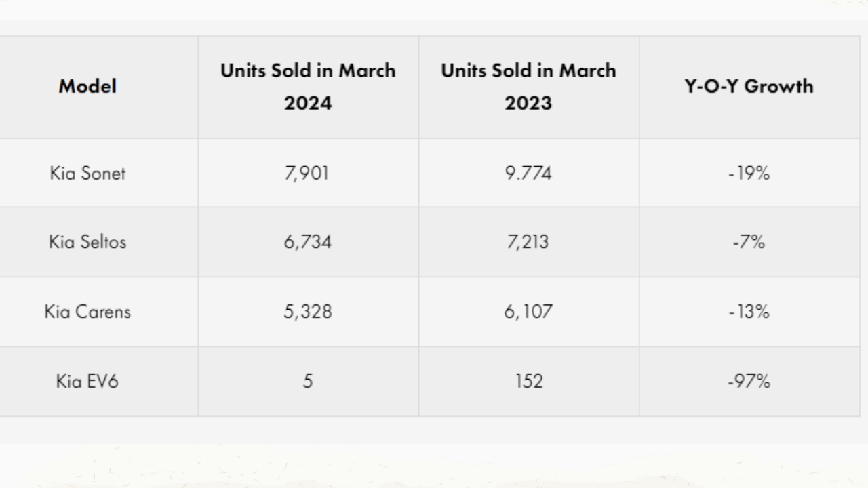868x488 pixels.
Task: Click the 152 units value
Action: click(528, 382)
